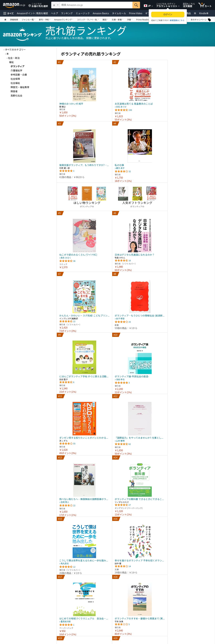Open the search category 本 dropdown
This screenshot has width=215, height=644.
click(56, 5)
